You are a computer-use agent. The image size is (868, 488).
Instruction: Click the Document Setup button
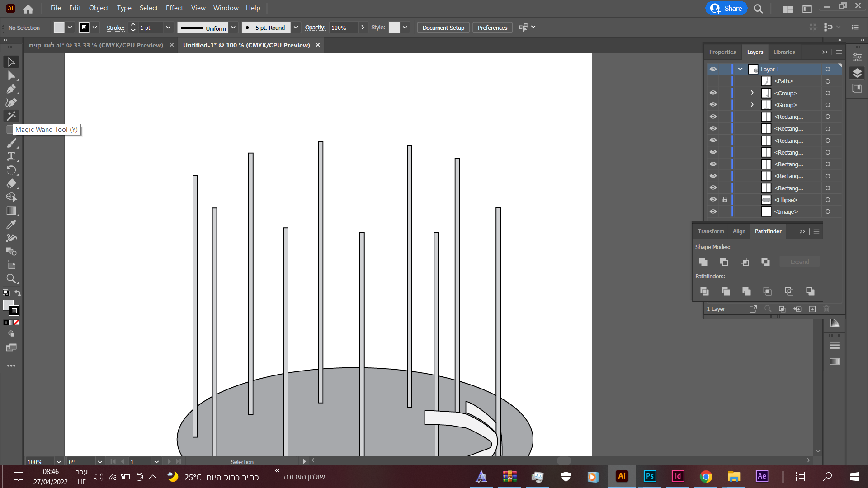pos(443,28)
